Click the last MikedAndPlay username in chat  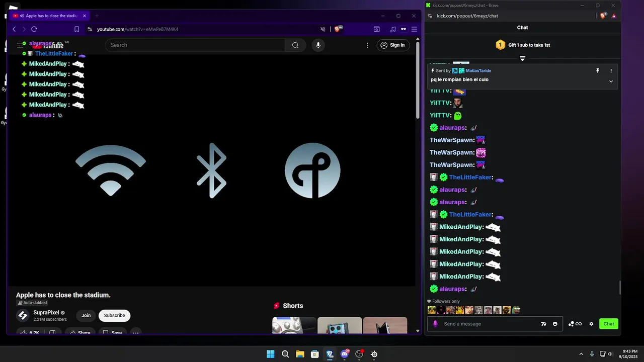click(x=460, y=277)
